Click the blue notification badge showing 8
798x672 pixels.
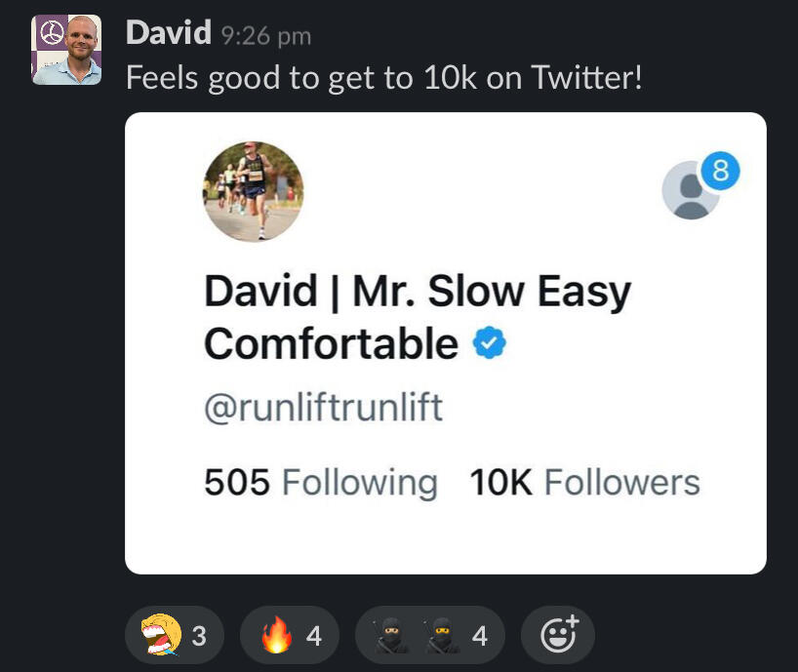(721, 171)
